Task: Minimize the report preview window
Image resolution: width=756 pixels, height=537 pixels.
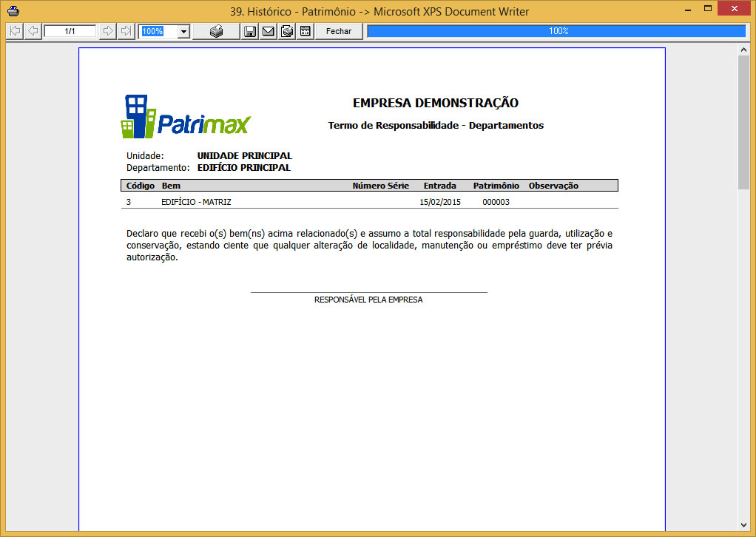Action: click(x=688, y=9)
